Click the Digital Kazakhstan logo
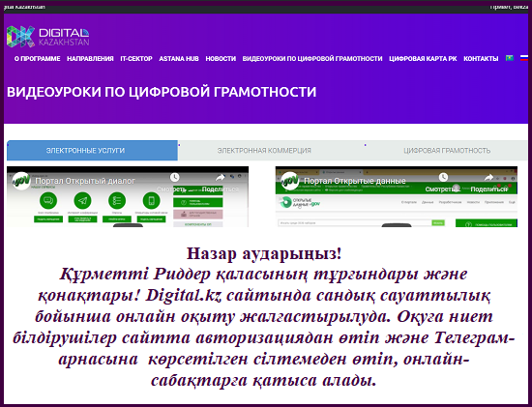The height and width of the screenshot is (407, 532). [47, 37]
